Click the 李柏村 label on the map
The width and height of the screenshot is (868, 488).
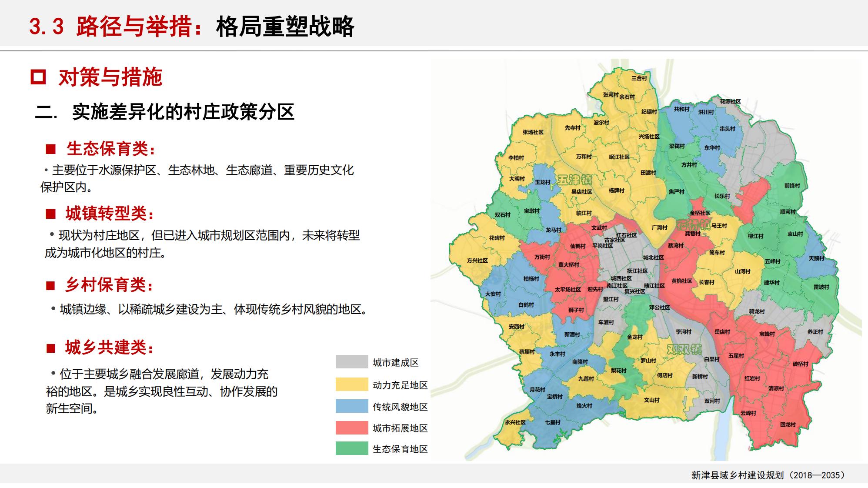tap(516, 158)
